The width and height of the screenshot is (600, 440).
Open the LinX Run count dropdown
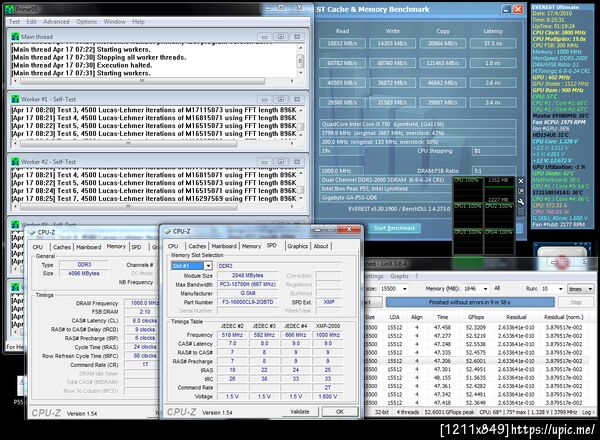tap(561, 288)
